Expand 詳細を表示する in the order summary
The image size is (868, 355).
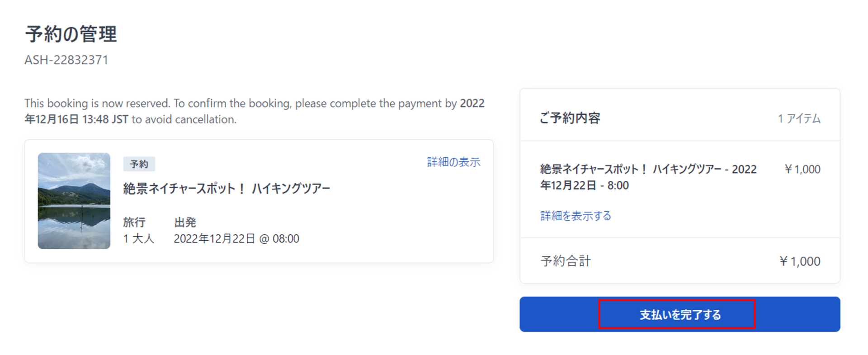[576, 216]
